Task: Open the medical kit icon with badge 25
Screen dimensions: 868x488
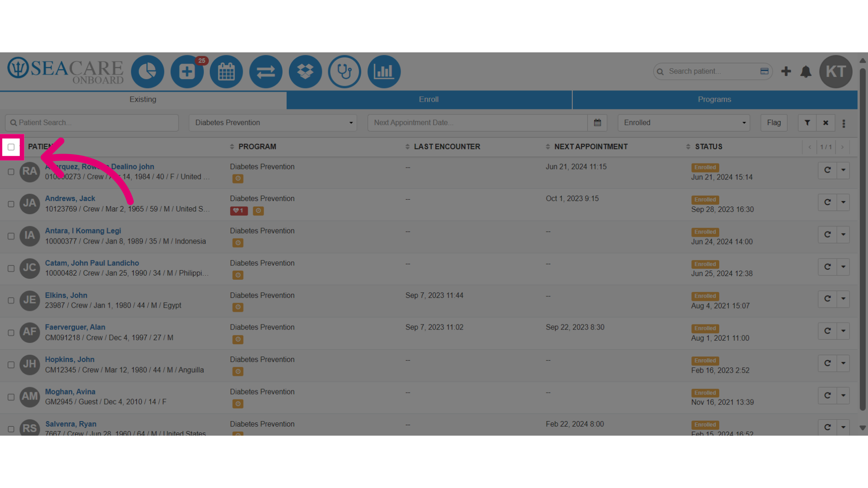Action: 187,71
